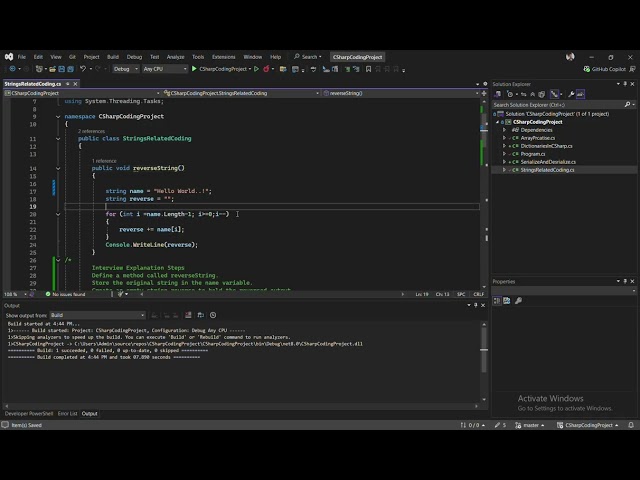Click Pending Changes Filter clock icon

click(510, 94)
